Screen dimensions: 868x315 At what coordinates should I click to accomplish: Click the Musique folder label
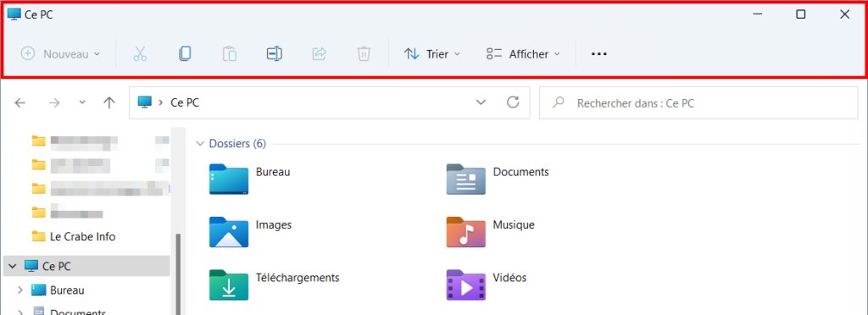pyautogui.click(x=514, y=225)
